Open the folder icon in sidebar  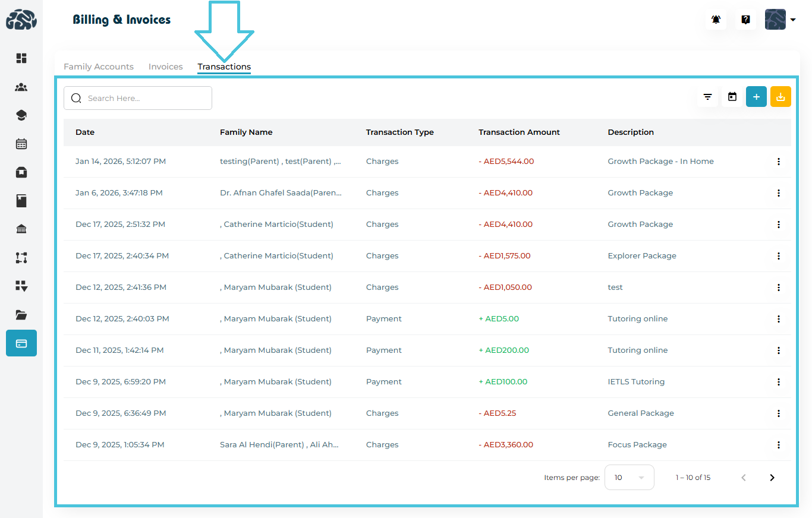point(21,315)
